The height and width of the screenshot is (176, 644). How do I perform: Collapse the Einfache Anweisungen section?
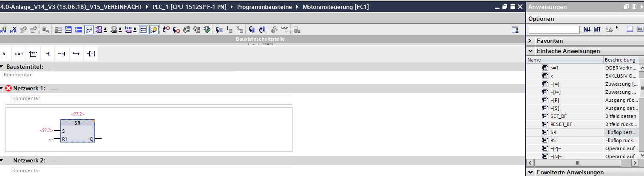tap(531, 51)
